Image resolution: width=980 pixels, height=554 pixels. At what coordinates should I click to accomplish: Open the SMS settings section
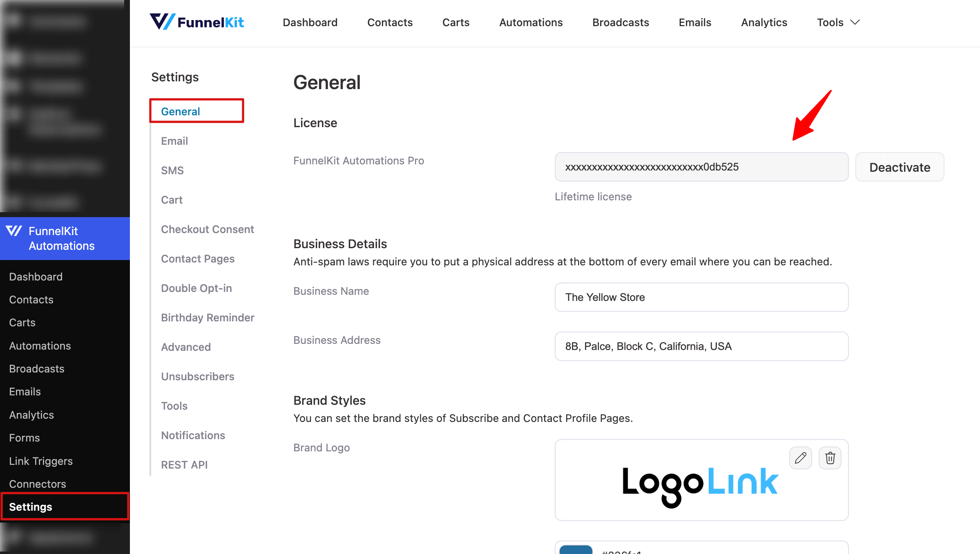(172, 170)
